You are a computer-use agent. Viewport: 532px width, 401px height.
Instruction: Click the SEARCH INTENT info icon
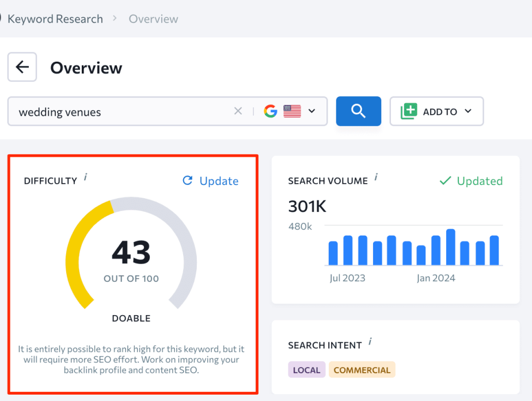pyautogui.click(x=370, y=342)
